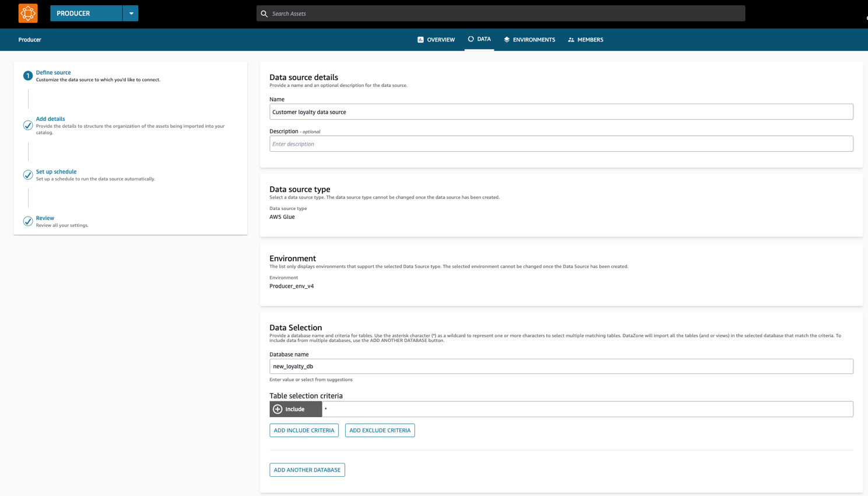Open the PRODUCER project dropdown arrow
This screenshot has width=868, height=496.
point(131,13)
